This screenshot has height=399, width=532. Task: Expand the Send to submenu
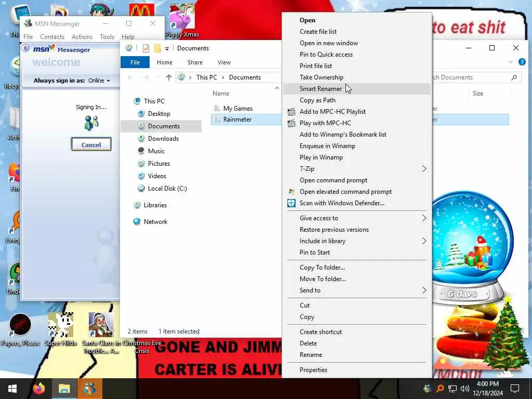[424, 290]
